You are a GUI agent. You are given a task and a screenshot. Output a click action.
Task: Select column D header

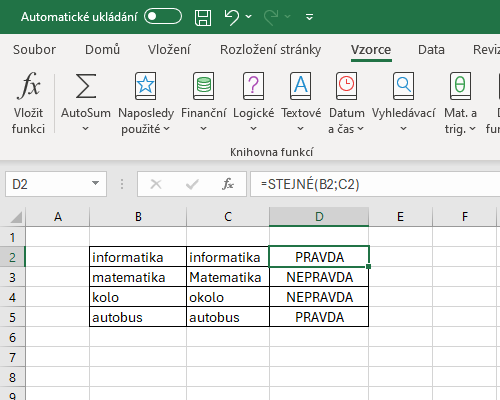[x=319, y=217]
